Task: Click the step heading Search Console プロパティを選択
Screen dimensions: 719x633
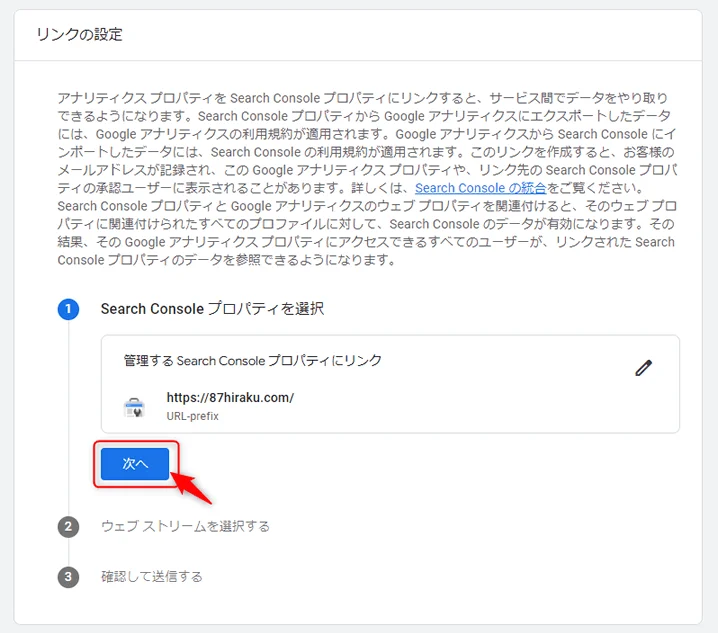Action: click(212, 309)
